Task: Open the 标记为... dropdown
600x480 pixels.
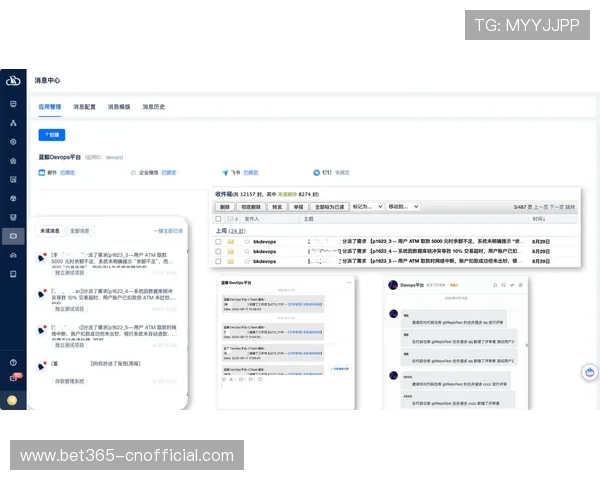Action: (x=367, y=207)
